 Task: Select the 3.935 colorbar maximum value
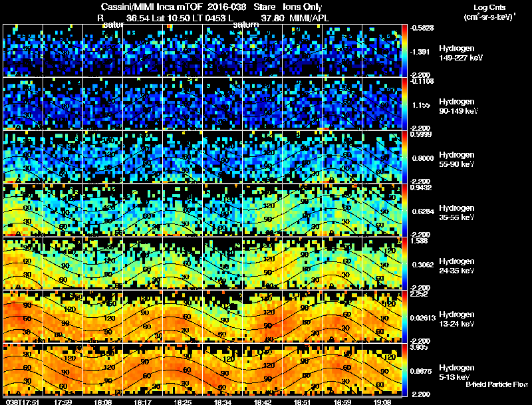click(x=419, y=347)
